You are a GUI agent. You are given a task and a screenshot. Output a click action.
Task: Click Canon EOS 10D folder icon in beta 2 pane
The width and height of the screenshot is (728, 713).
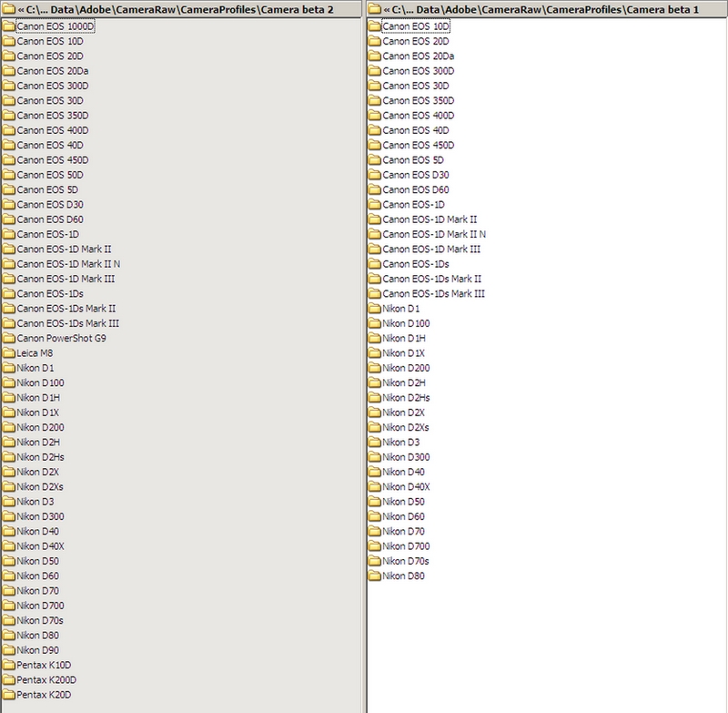[9, 41]
